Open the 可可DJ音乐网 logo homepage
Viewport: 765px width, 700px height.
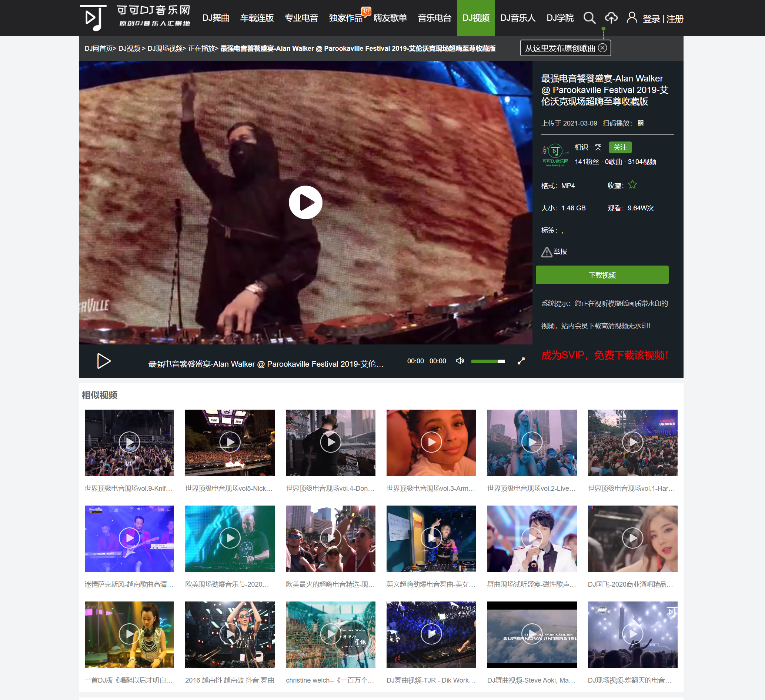click(135, 18)
